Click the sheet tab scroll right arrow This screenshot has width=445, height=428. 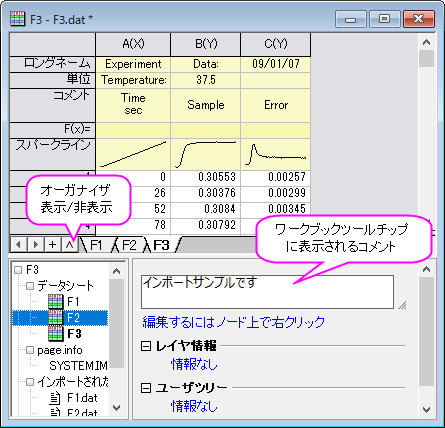36,245
